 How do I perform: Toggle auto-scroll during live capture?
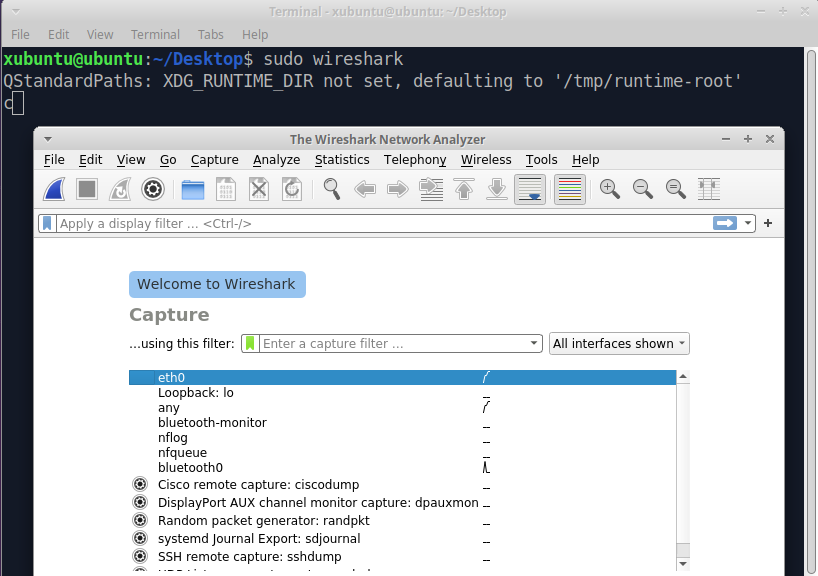point(530,189)
